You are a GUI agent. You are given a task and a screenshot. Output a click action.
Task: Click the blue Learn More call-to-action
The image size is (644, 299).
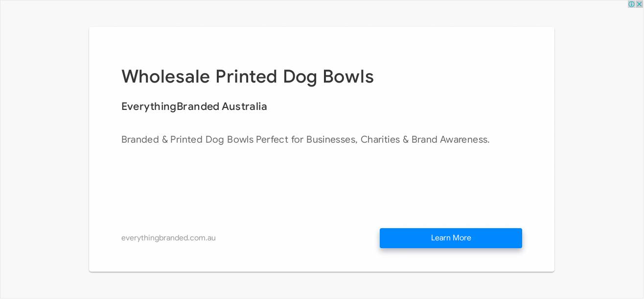coord(451,238)
